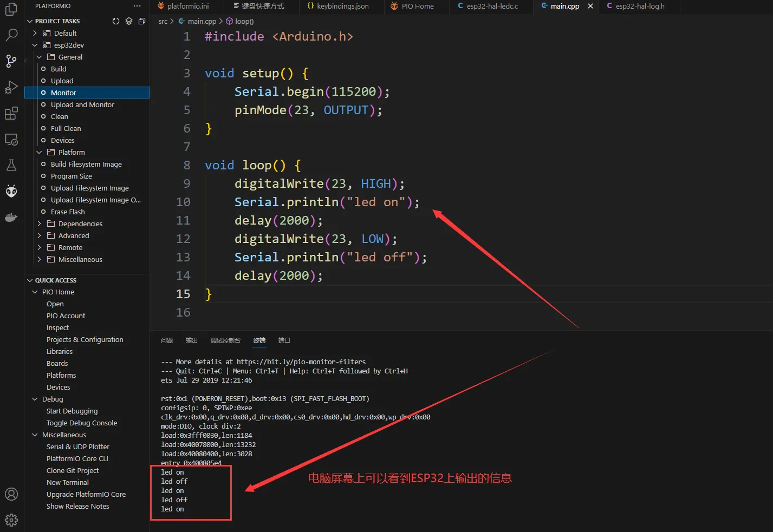The image size is (773, 532).
Task: Open Run and Debug view icon
Action: [x=11, y=87]
